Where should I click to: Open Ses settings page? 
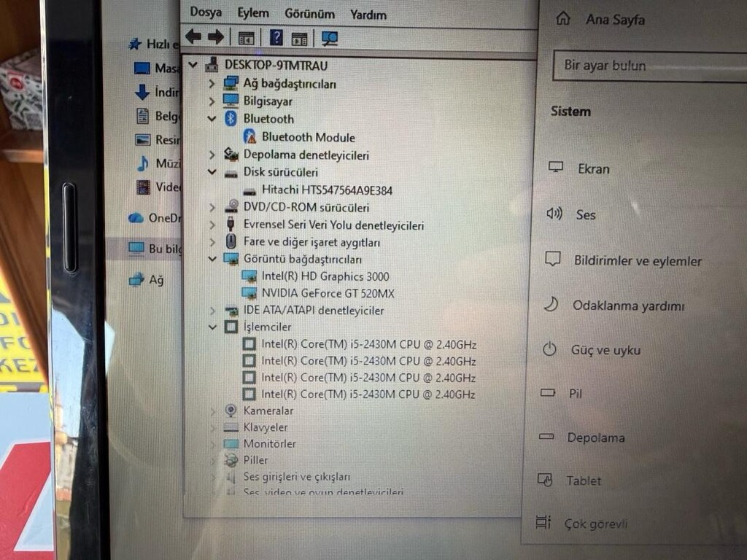[586, 215]
